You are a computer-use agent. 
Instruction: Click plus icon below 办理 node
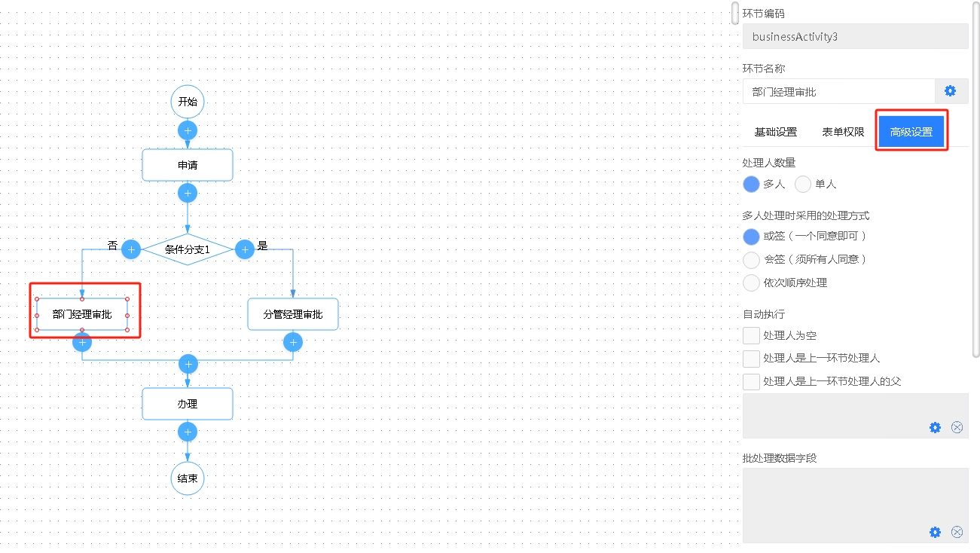click(188, 432)
